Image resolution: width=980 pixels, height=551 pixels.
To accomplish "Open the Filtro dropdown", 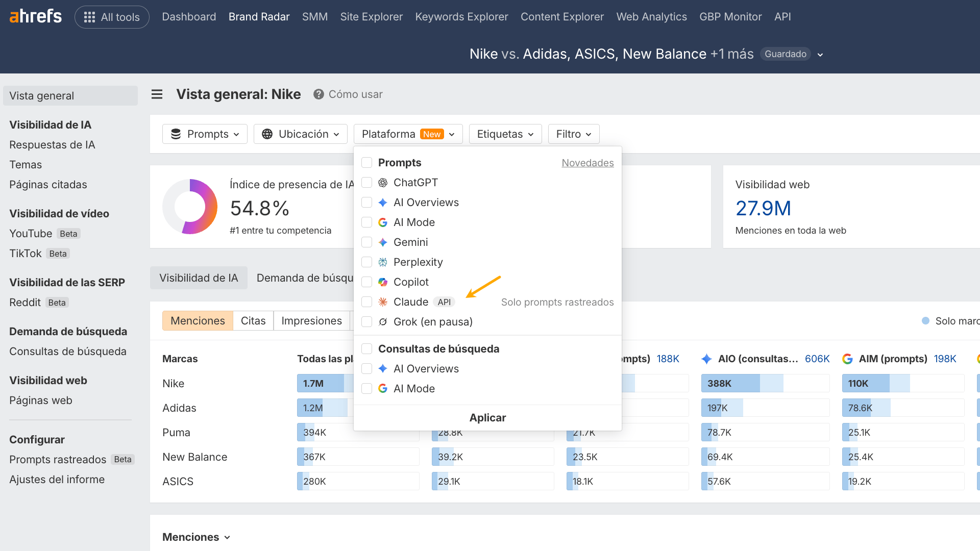I will point(574,134).
